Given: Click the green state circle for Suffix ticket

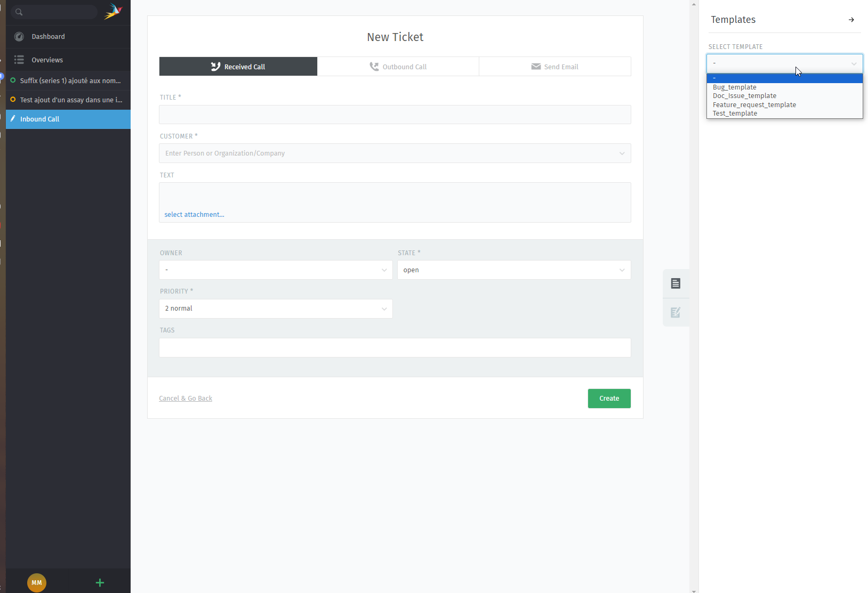Looking at the screenshot, I should tap(13, 80).
